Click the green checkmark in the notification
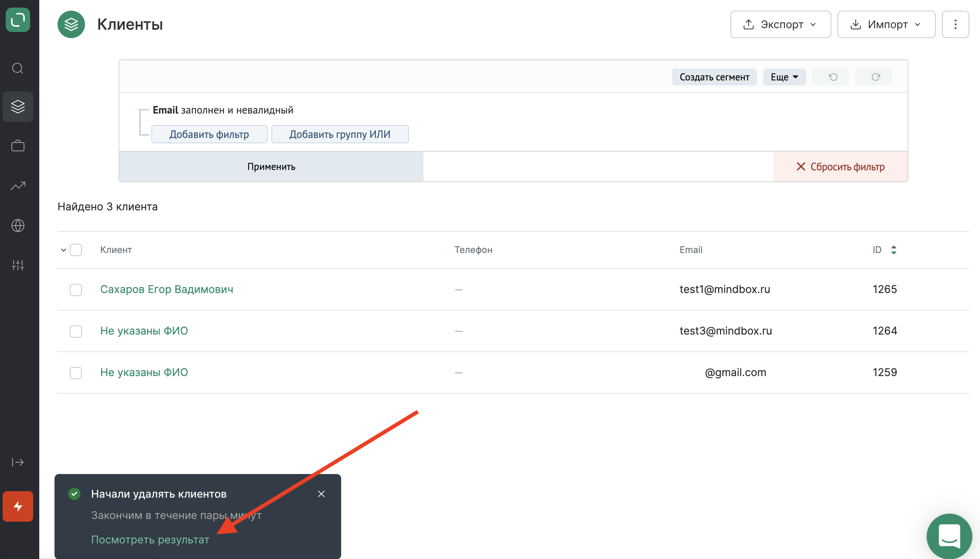The height and width of the screenshot is (559, 980). (x=74, y=494)
